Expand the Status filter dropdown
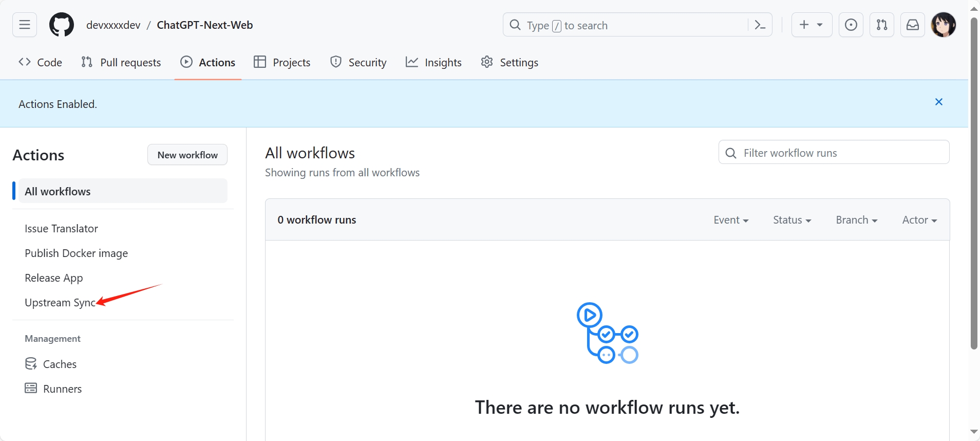980x441 pixels. pyautogui.click(x=792, y=220)
